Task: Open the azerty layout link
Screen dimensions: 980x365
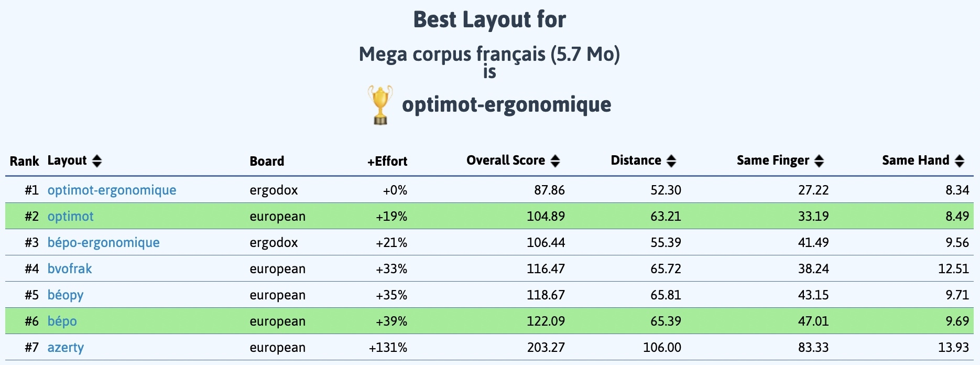Action: tap(67, 347)
